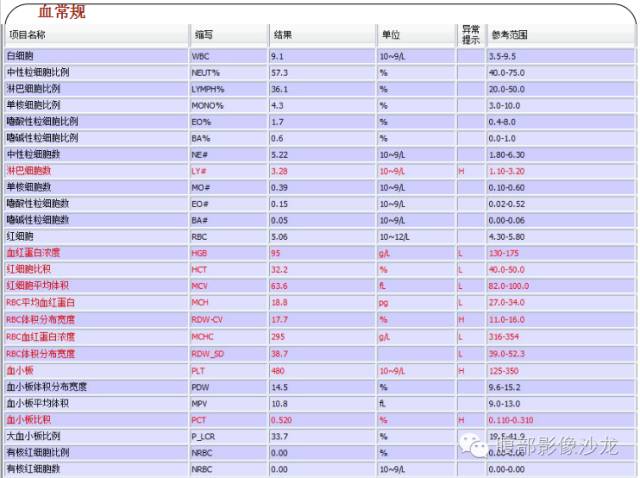Select the 红细胞 row name
Image resolution: width=640 pixels, height=478 pixels.
[x=20, y=236]
